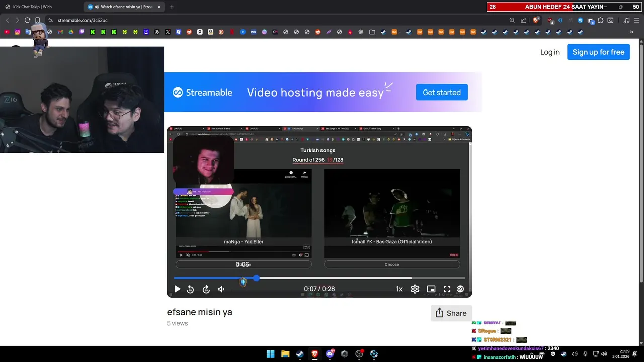Enter fullscreen video mode
The height and width of the screenshot is (362, 644).
coord(447,289)
